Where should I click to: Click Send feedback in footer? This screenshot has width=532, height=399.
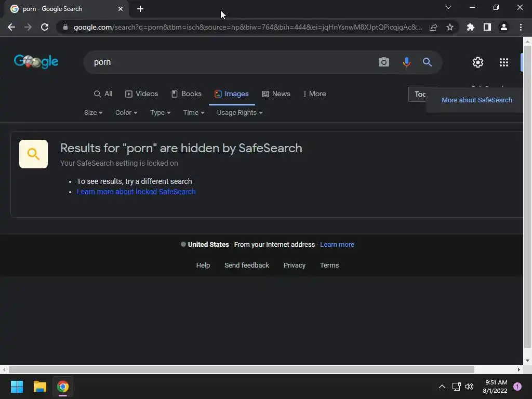(247, 265)
